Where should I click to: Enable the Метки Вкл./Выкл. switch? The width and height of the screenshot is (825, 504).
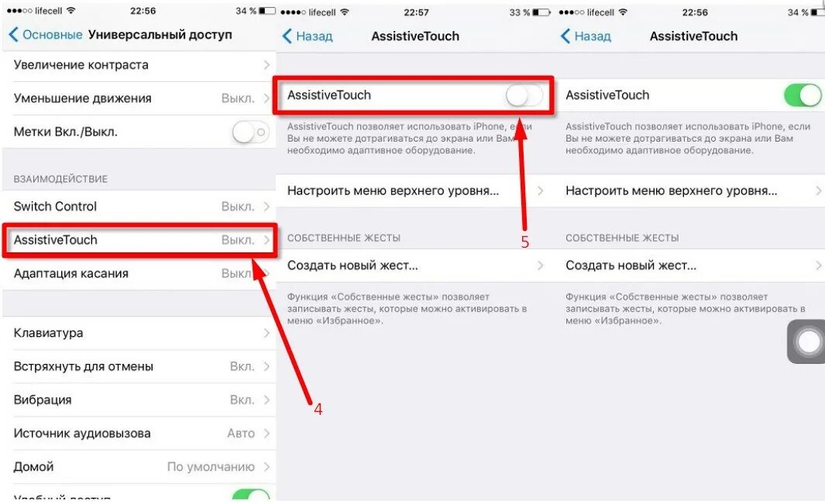[x=250, y=132]
